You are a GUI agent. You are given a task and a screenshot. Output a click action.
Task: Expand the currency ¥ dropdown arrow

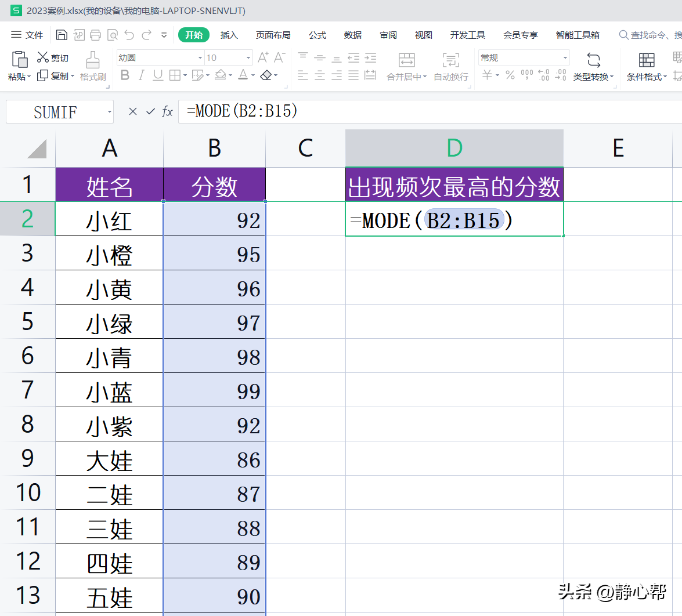click(497, 75)
